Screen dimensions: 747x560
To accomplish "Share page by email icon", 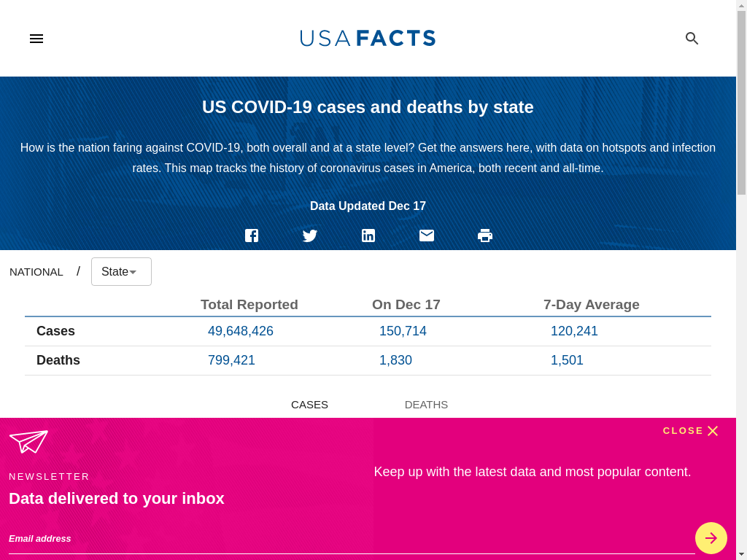I will (x=427, y=236).
